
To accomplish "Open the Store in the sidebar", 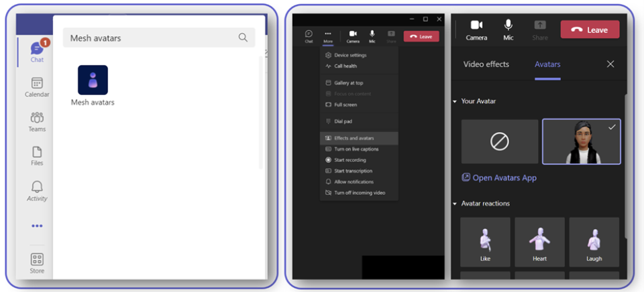I will [x=37, y=263].
